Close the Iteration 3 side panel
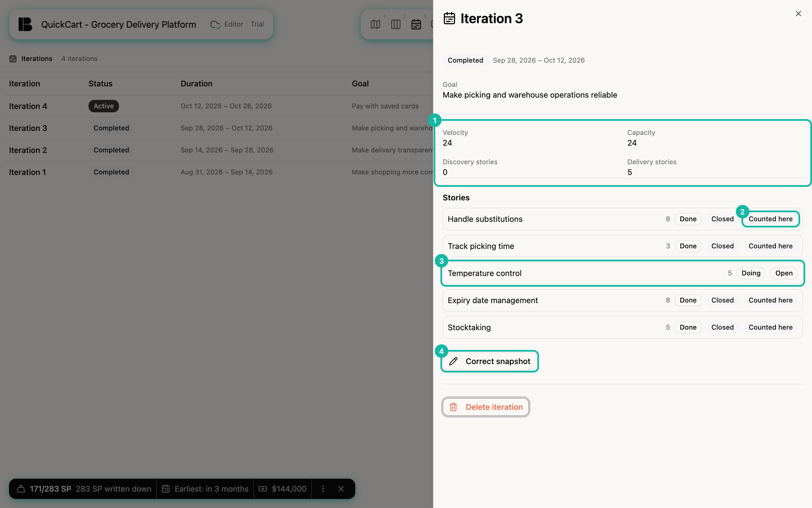 [x=798, y=14]
